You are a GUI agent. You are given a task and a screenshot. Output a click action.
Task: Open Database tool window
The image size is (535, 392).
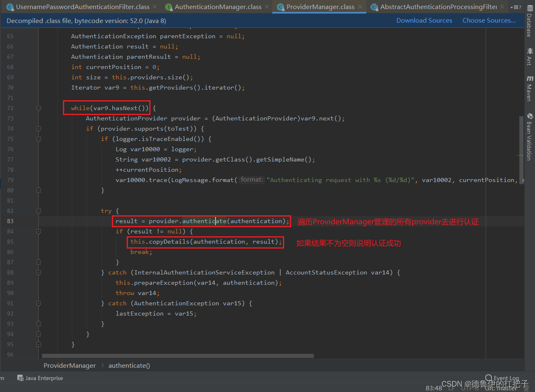click(x=530, y=21)
